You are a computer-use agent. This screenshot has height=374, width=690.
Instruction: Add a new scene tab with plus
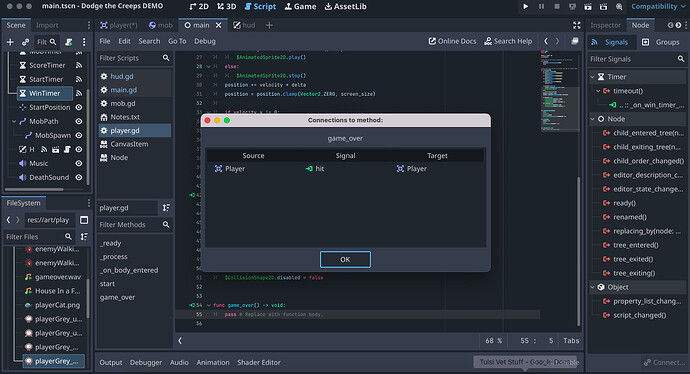point(269,25)
